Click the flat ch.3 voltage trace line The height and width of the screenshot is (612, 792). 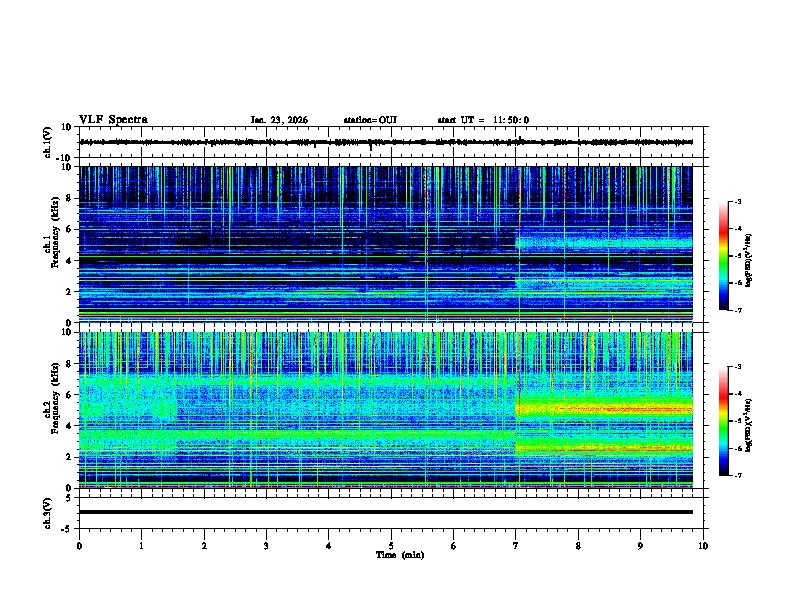(x=386, y=512)
